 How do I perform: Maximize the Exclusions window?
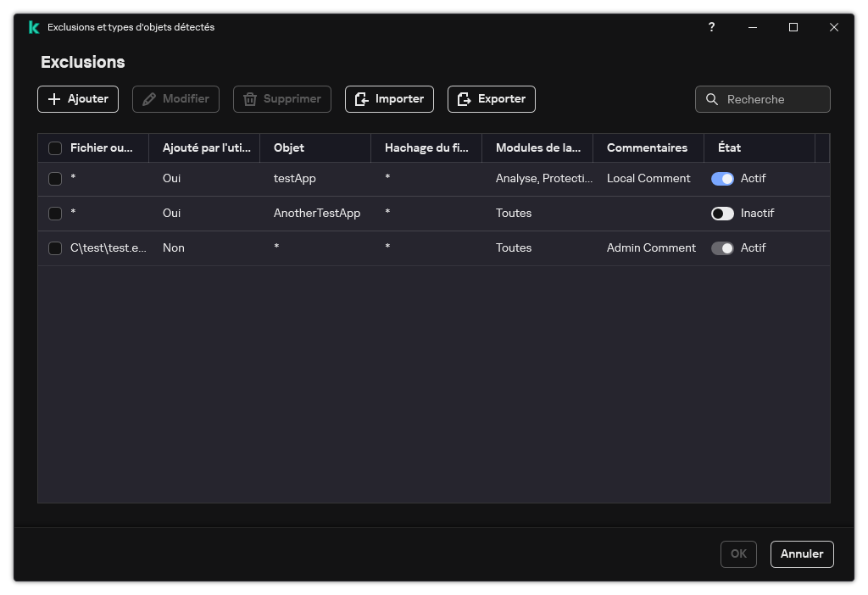click(x=793, y=27)
